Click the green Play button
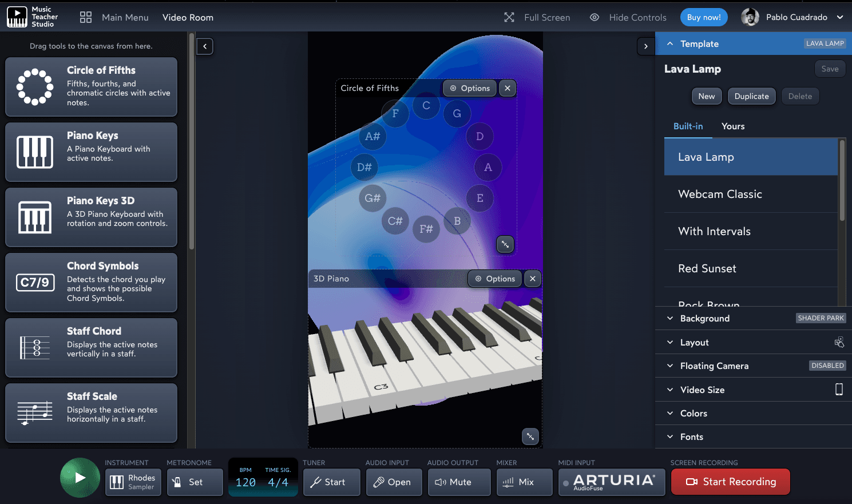This screenshot has height=504, width=852. (80, 478)
